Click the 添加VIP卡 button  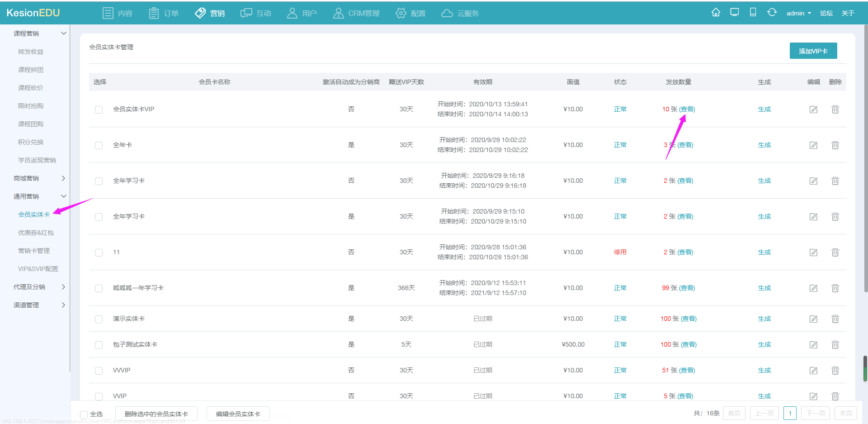pos(813,51)
